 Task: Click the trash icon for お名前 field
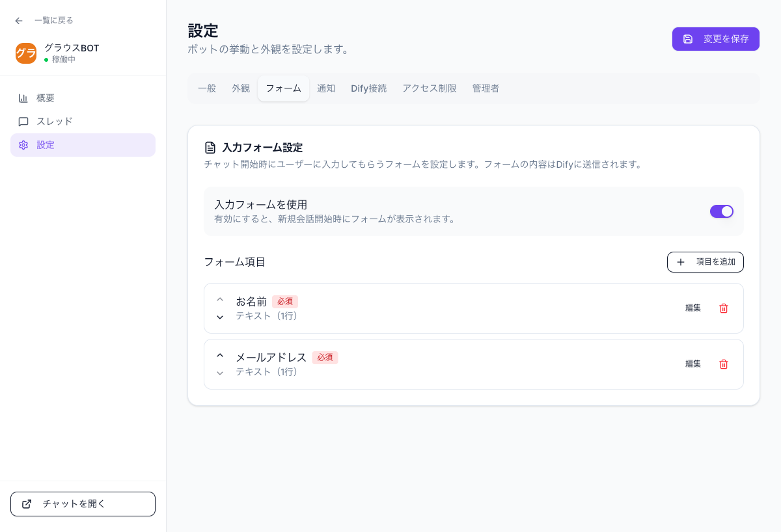pyautogui.click(x=723, y=308)
